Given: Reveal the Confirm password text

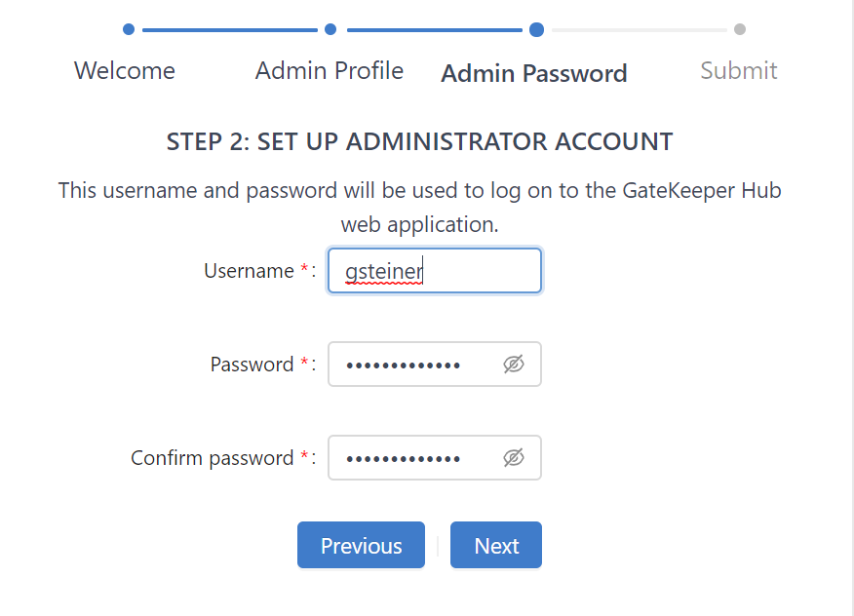Looking at the screenshot, I should tap(514, 458).
